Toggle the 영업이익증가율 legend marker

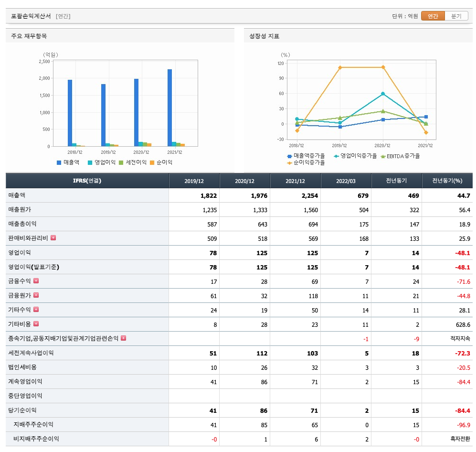[x=337, y=156]
